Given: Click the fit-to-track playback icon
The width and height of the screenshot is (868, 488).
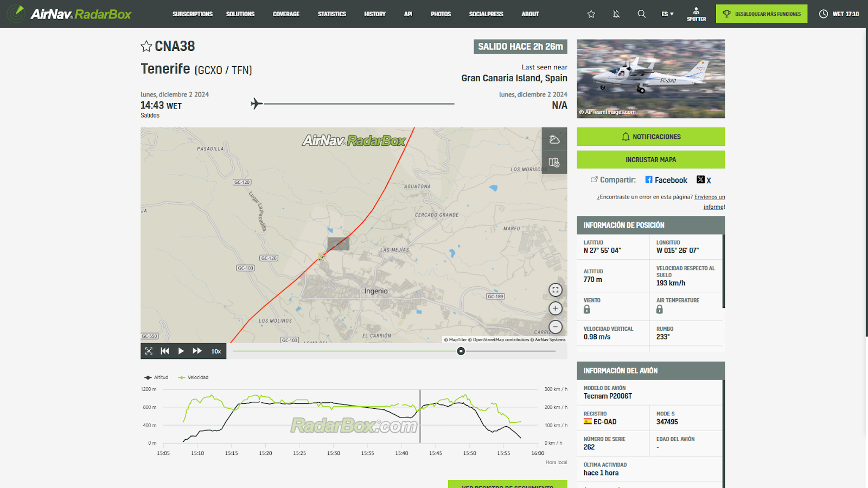Looking at the screenshot, I should (149, 351).
